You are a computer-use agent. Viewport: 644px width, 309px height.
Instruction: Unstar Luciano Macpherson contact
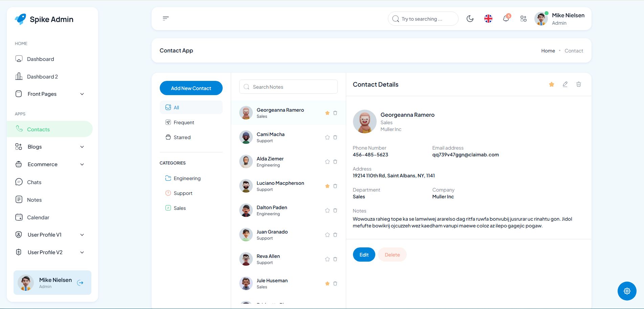point(327,186)
